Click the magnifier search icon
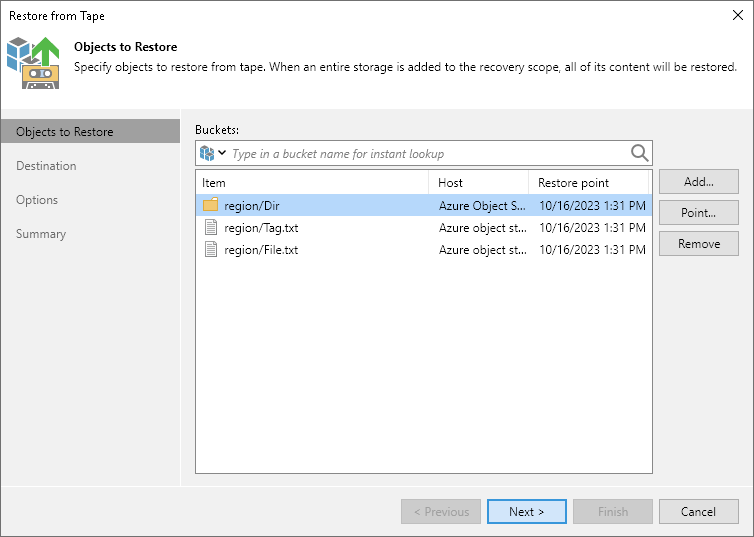This screenshot has width=754, height=537. 640,153
